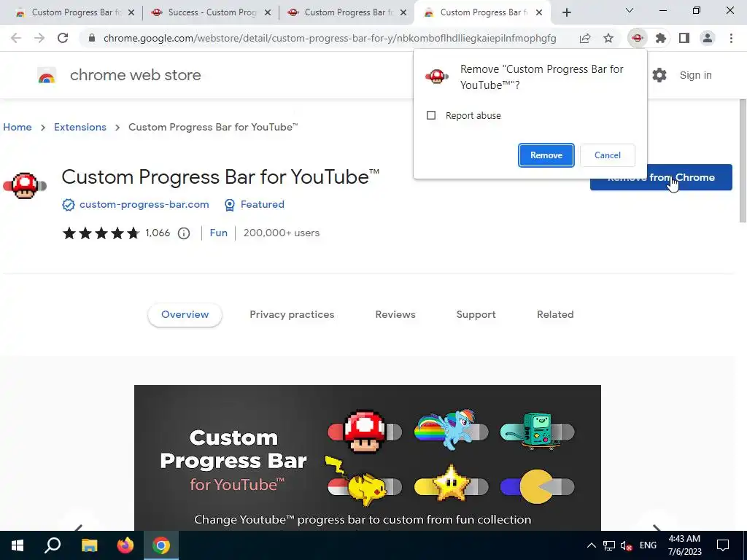Click the page vertical scrollbar

743,160
